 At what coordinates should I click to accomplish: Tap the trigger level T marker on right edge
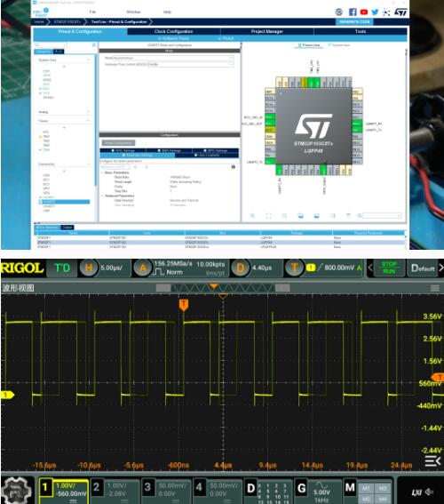click(x=438, y=378)
